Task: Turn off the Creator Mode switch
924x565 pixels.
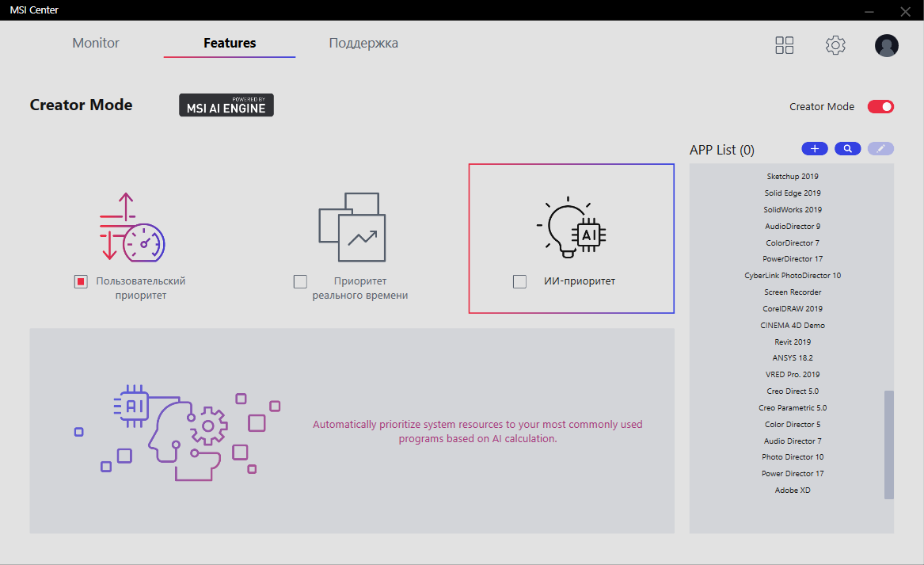Action: point(880,107)
